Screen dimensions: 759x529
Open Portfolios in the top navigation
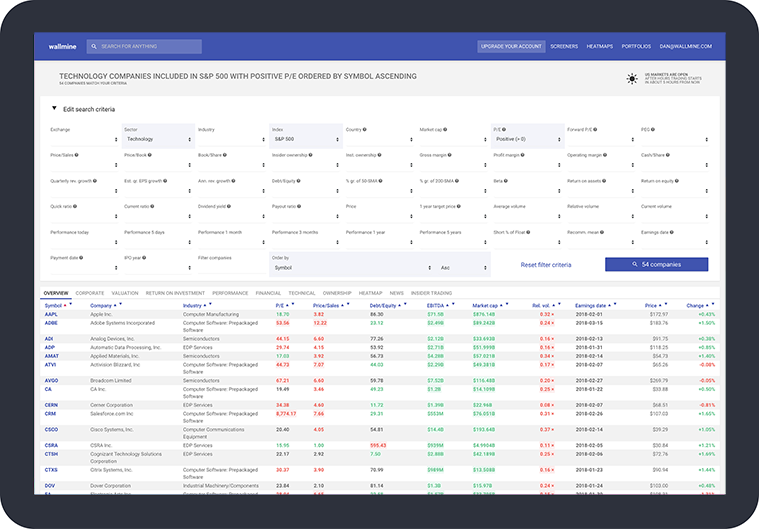point(636,46)
